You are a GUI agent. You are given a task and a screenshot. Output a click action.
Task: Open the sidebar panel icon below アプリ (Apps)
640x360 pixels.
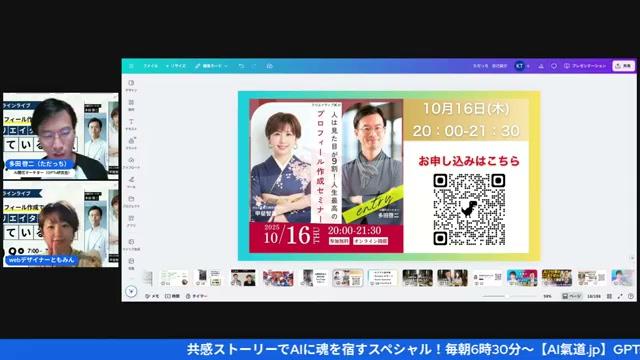(x=131, y=244)
